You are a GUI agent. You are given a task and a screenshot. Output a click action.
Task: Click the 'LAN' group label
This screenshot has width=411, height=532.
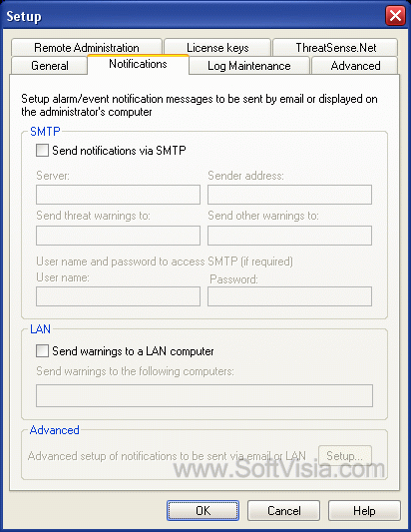[x=40, y=329]
